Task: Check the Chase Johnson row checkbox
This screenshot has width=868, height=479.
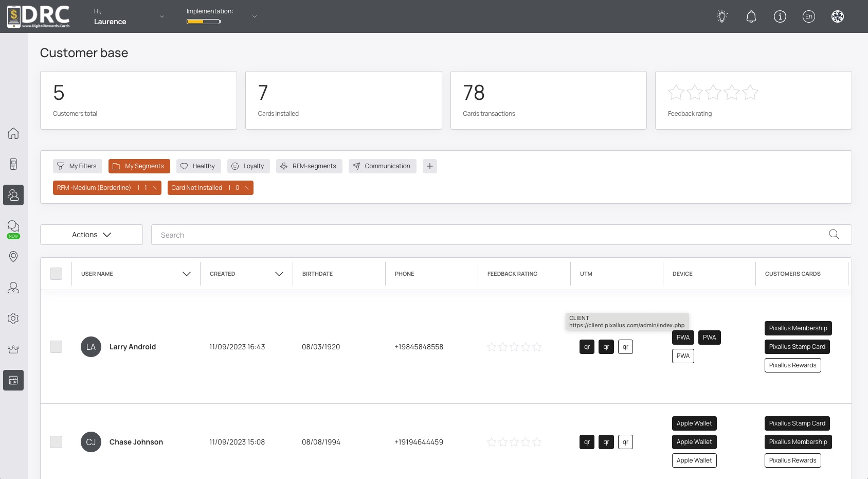Action: [56, 442]
